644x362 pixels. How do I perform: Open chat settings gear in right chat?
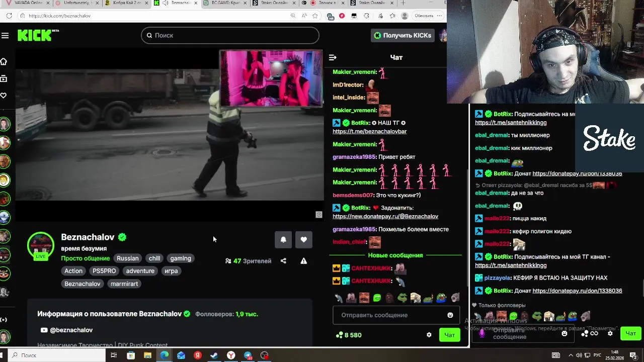(610, 333)
